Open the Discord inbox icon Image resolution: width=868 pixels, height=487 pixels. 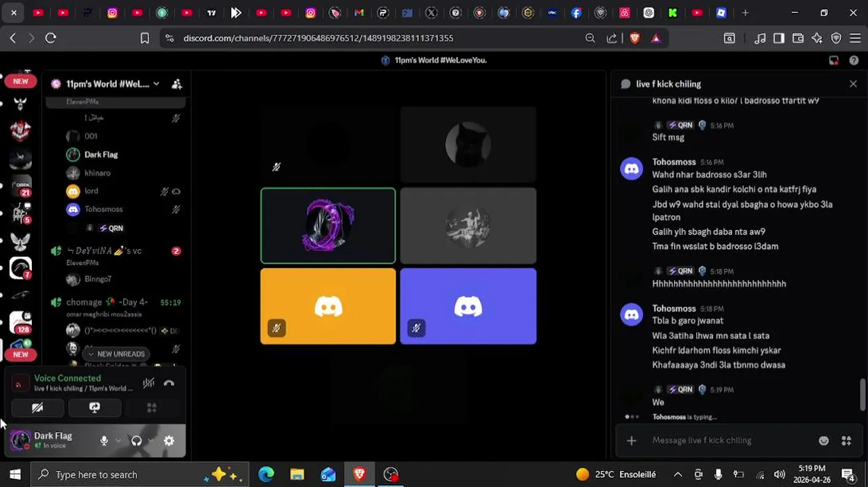834,60
